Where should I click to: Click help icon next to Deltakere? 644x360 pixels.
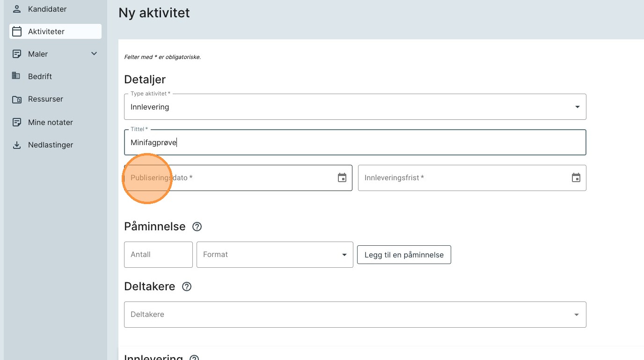pos(187,287)
